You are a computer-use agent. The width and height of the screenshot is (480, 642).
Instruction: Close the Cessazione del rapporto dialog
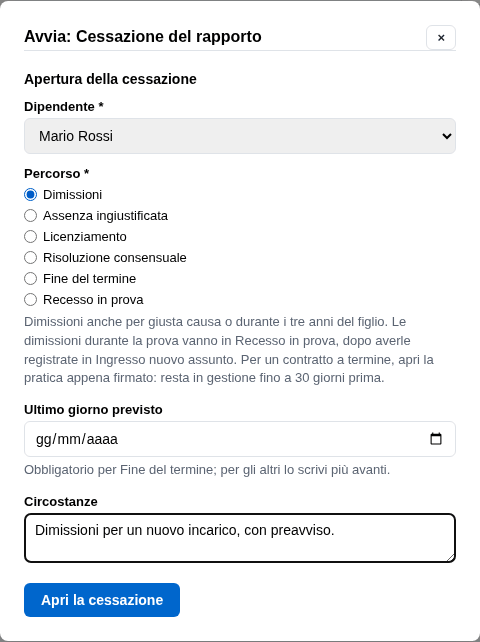(x=441, y=38)
